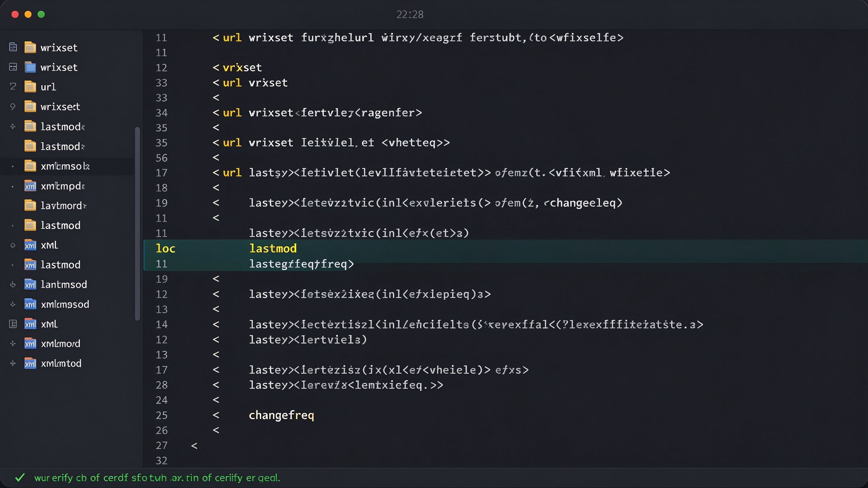The width and height of the screenshot is (868, 488).
Task: Click the marker icon left of lantmsod
Action: click(x=13, y=284)
